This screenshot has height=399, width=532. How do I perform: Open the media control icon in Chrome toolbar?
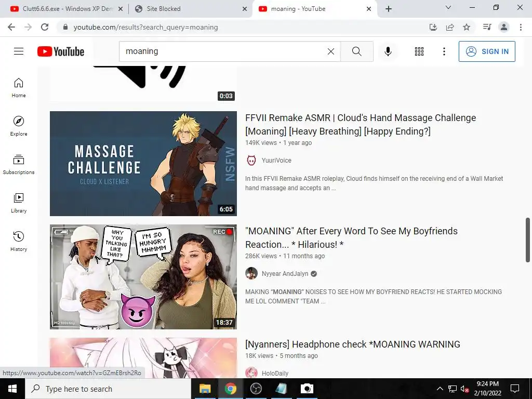487,27
